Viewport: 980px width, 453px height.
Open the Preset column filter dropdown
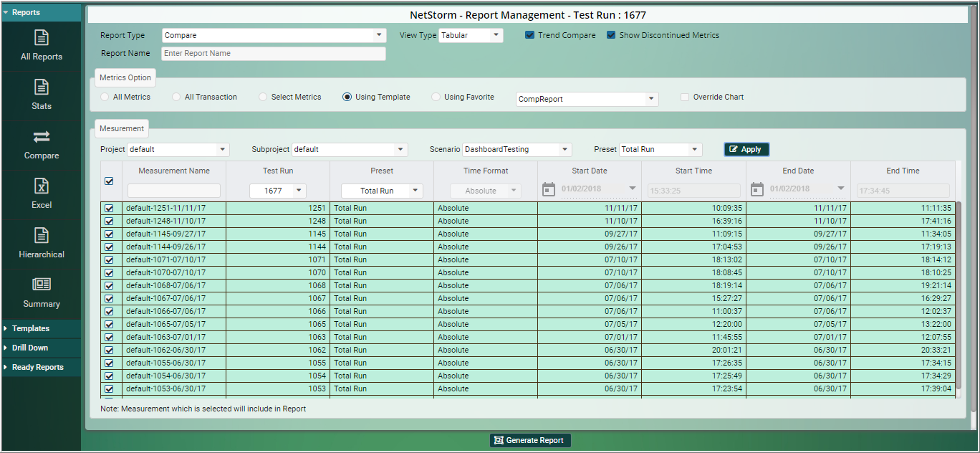coord(382,191)
